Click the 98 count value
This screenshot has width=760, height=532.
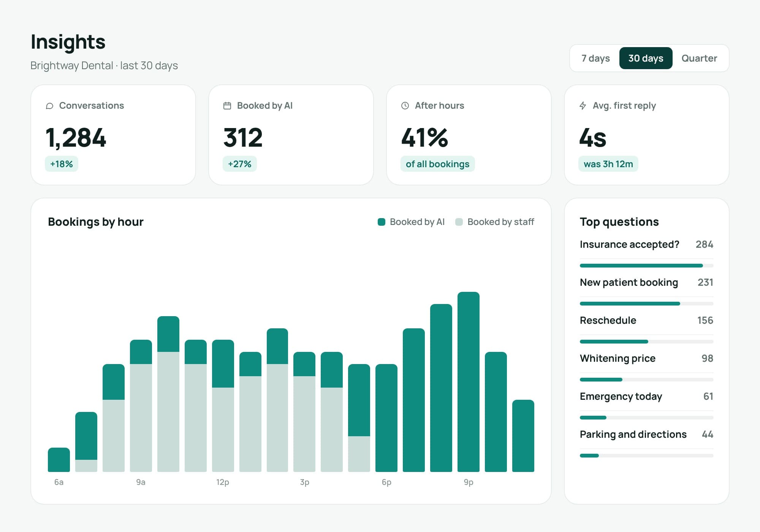pyautogui.click(x=707, y=358)
